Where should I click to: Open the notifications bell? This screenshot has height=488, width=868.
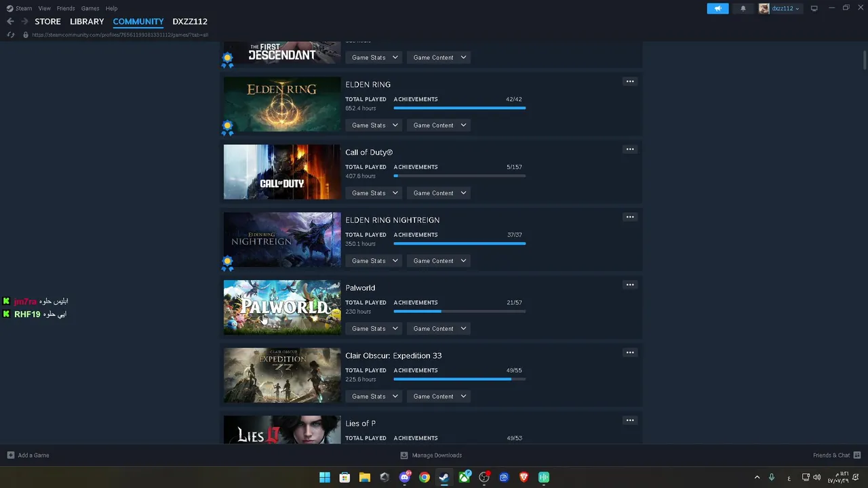pos(743,8)
